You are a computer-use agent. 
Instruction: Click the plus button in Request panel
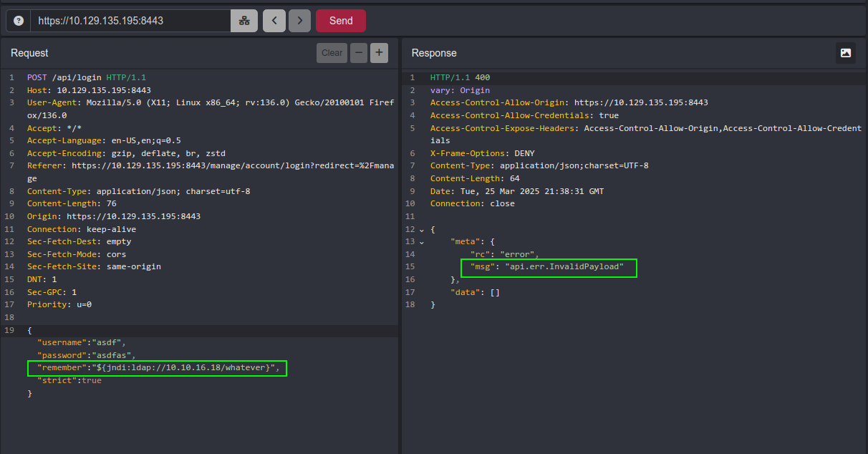tap(379, 52)
